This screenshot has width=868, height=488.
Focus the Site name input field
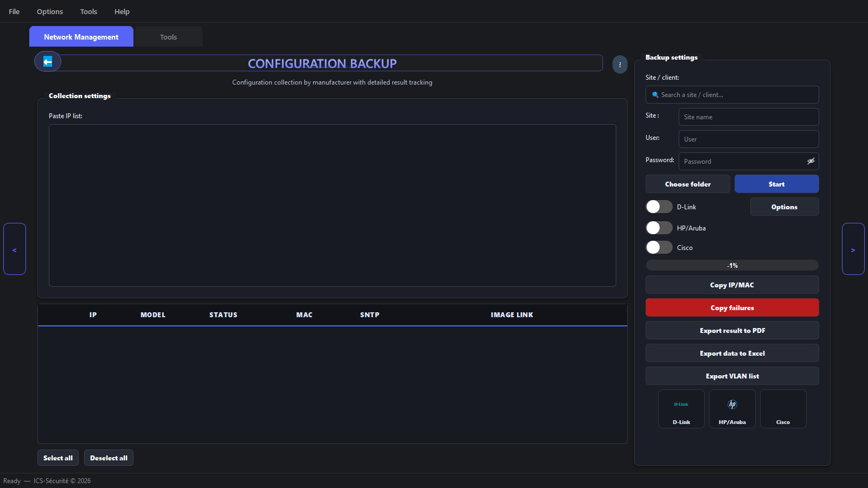749,117
